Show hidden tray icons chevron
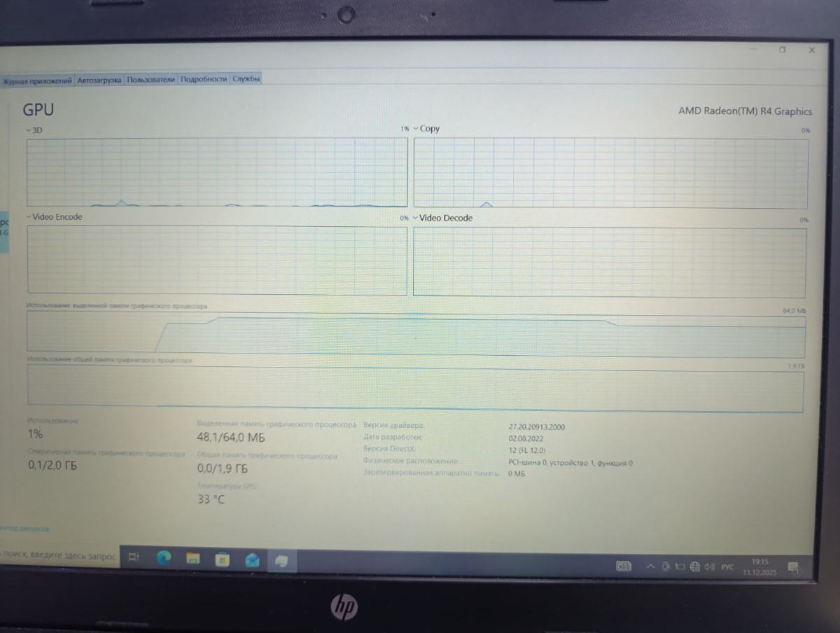This screenshot has width=840, height=633. tap(650, 566)
